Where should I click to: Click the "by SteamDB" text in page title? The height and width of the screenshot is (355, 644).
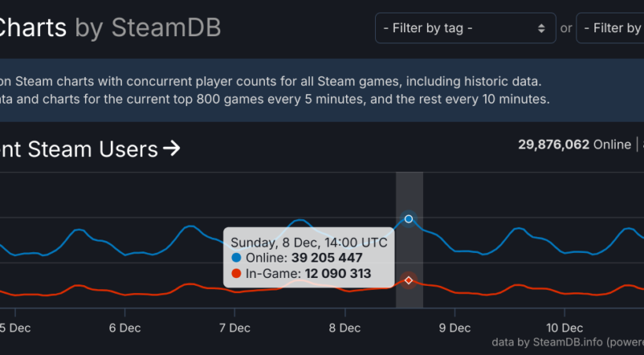(148, 28)
